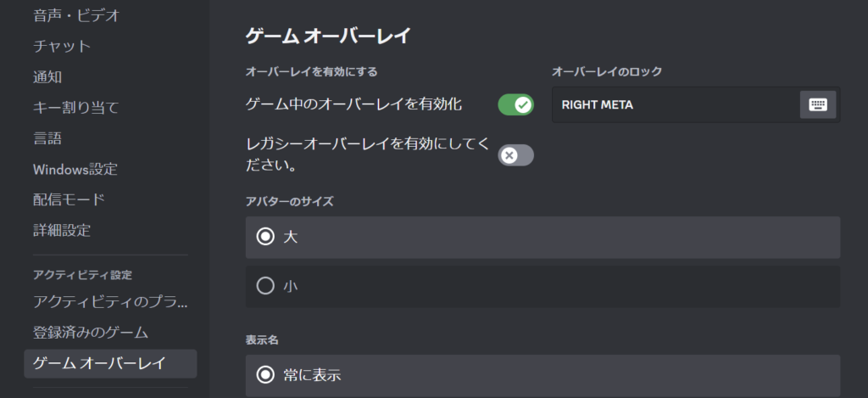
Task: Open 配信モード settings
Action: coord(70,199)
